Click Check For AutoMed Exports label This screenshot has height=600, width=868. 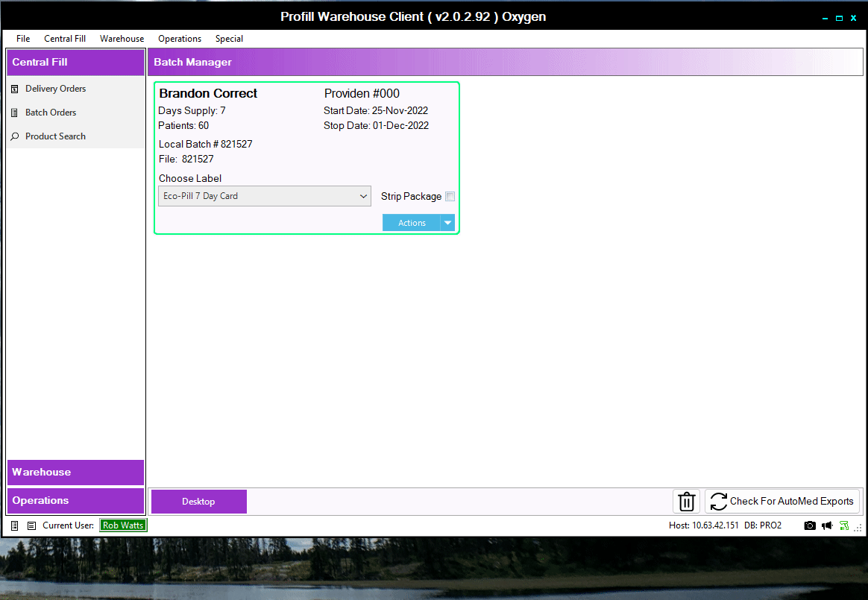pyautogui.click(x=792, y=501)
